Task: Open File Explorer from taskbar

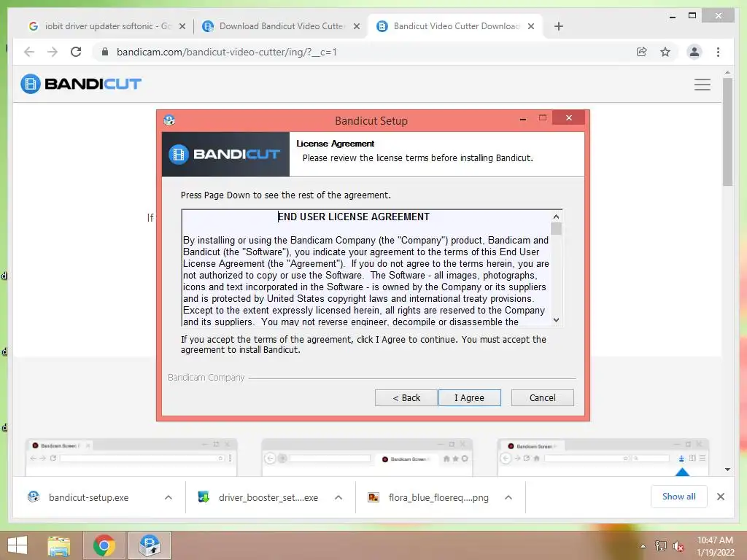Action: pos(59,545)
